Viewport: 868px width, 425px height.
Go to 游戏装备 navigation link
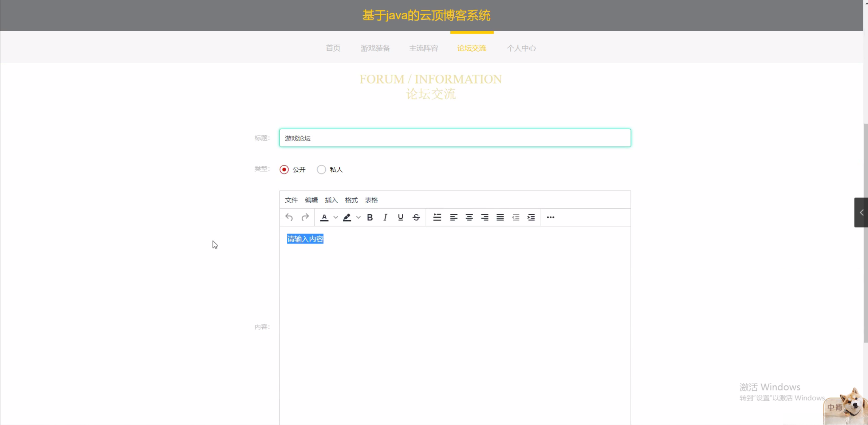tap(375, 48)
